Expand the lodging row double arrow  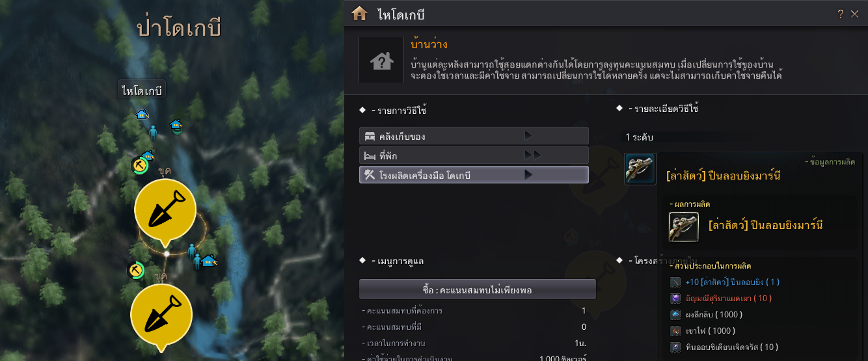(532, 155)
